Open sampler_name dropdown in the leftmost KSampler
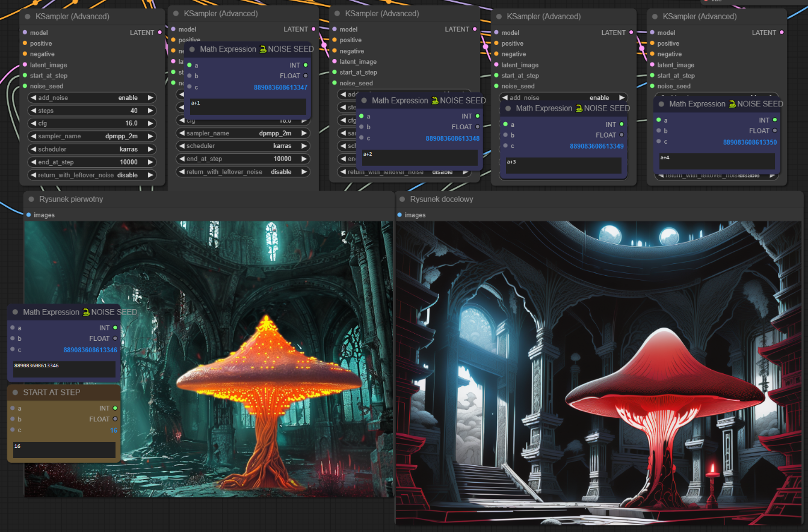This screenshot has width=808, height=532. coord(92,136)
